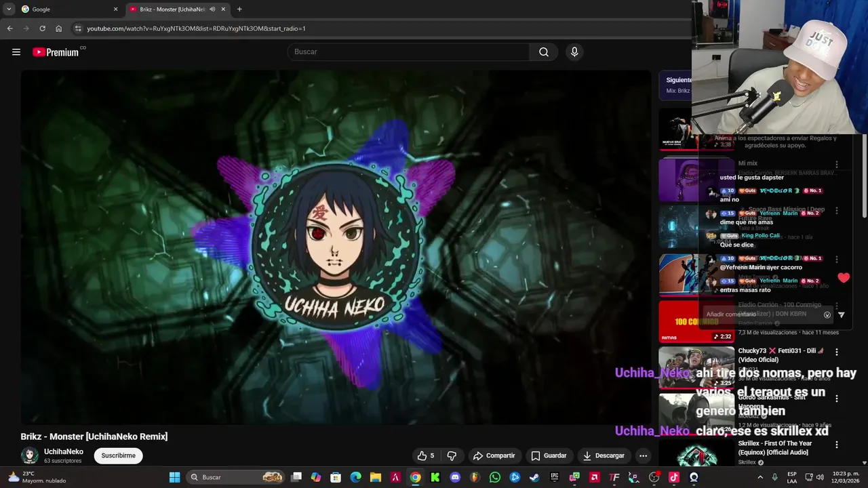Click the video player to pause
Image resolution: width=868 pixels, height=488 pixels.
click(336, 247)
